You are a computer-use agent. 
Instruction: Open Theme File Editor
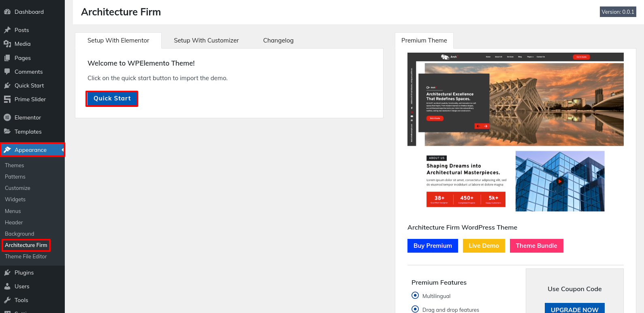pos(26,256)
